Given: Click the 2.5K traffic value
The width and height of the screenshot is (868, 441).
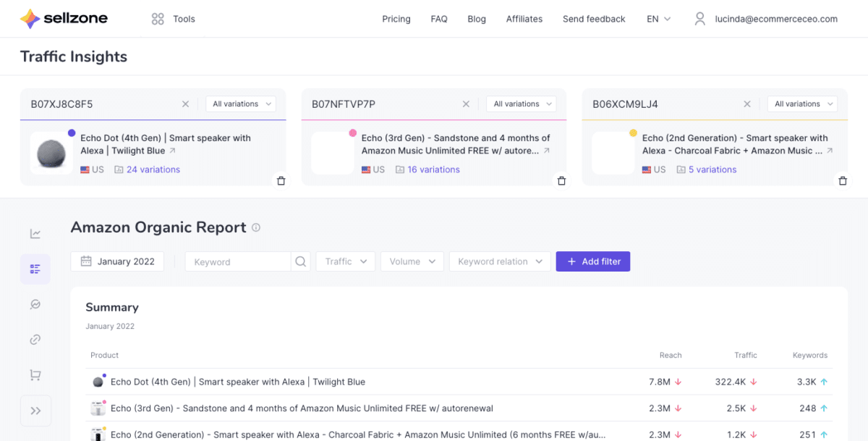Looking at the screenshot, I should tap(737, 408).
